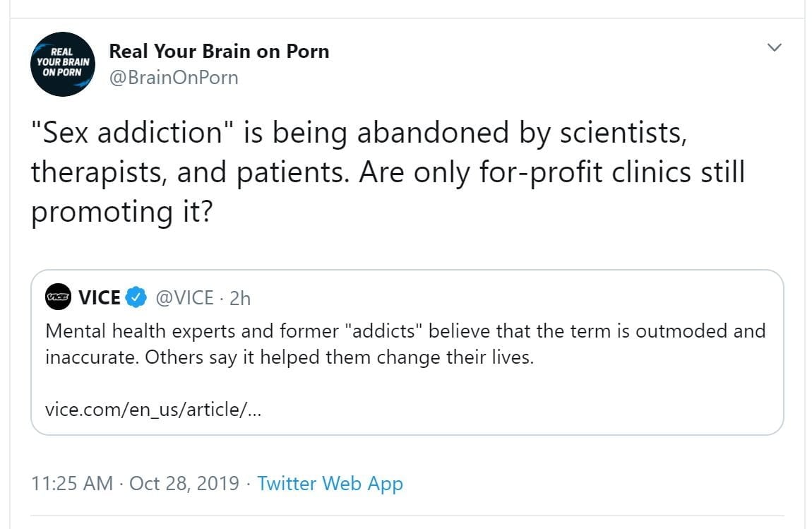Open the vice.com/en_us/article link
This screenshot has width=812, height=529.
153,410
